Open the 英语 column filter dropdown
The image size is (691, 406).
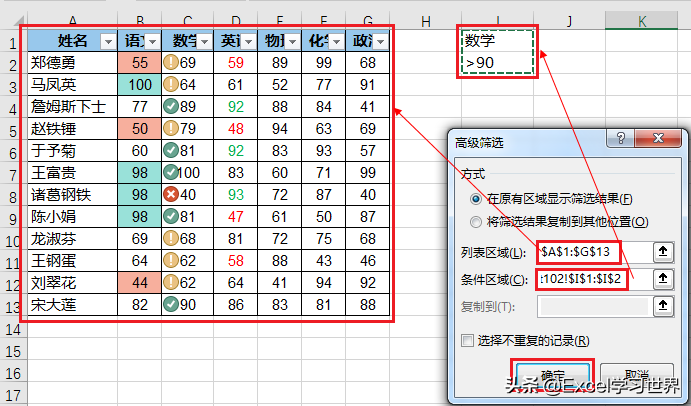(x=249, y=41)
